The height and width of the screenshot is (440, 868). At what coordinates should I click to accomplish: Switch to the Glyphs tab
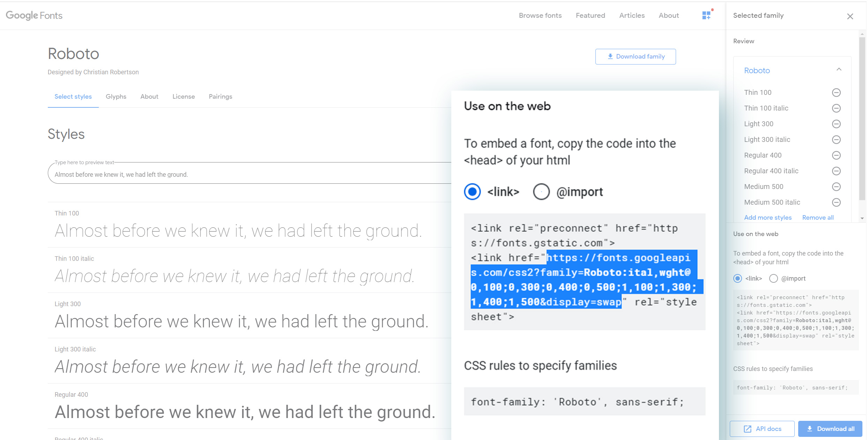click(116, 97)
